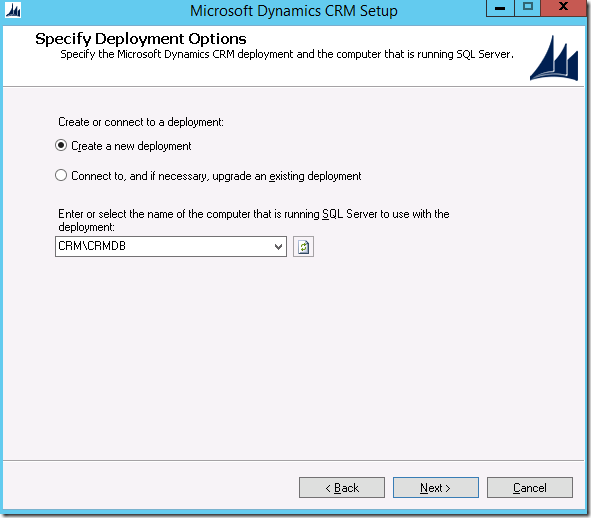Maximize the Setup window

(x=527, y=8)
